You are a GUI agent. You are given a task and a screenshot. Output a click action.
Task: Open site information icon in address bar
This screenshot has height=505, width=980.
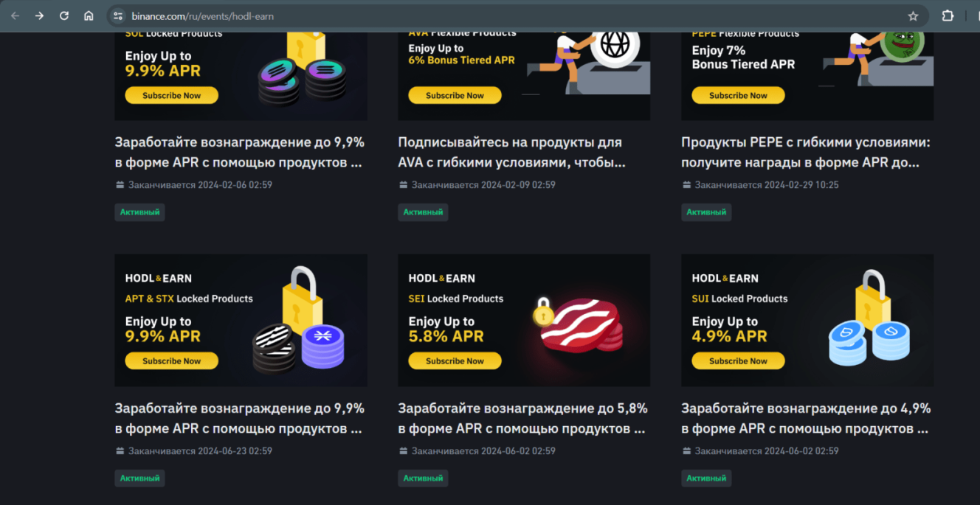click(x=117, y=15)
